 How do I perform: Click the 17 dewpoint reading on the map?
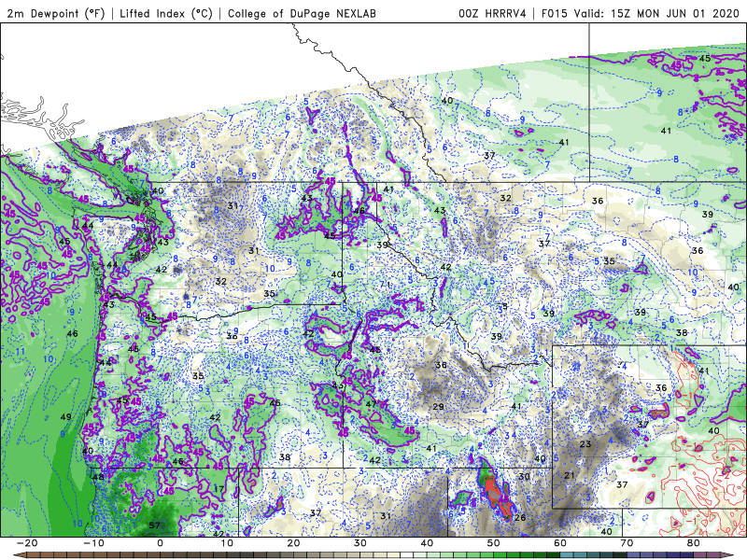click(x=218, y=488)
